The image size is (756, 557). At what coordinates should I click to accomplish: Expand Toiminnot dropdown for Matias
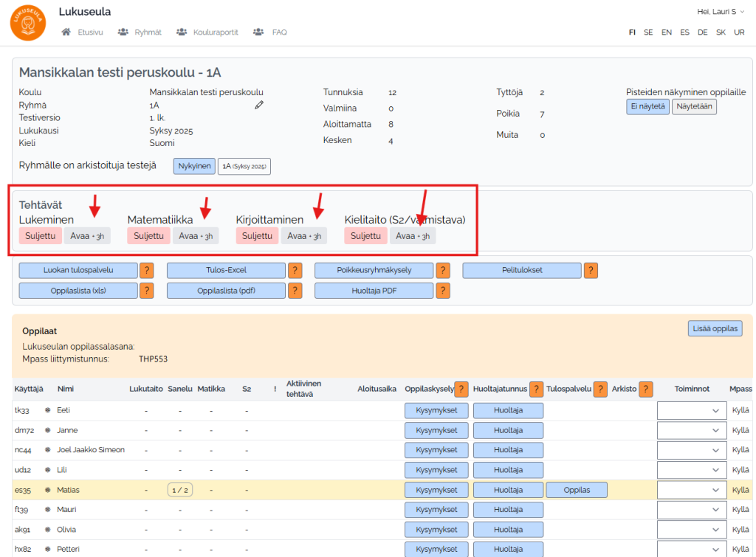tap(692, 490)
